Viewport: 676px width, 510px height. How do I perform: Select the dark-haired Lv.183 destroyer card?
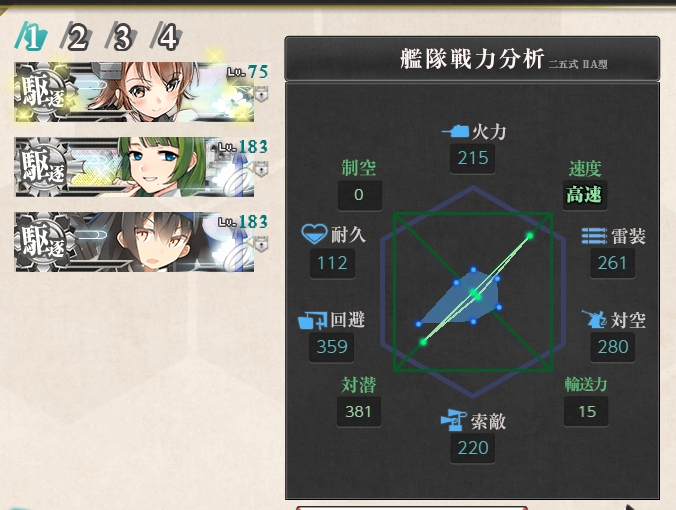click(135, 242)
